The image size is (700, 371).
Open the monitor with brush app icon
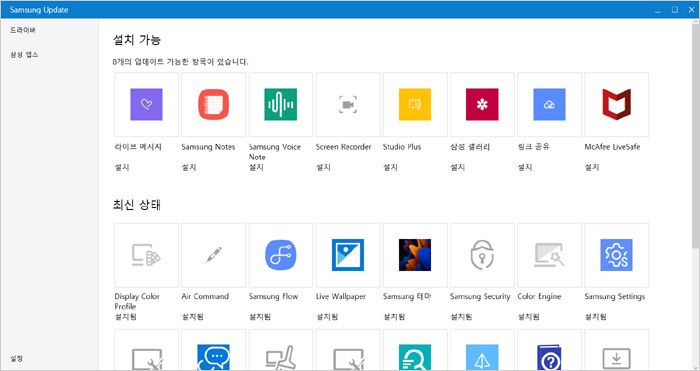tap(281, 357)
